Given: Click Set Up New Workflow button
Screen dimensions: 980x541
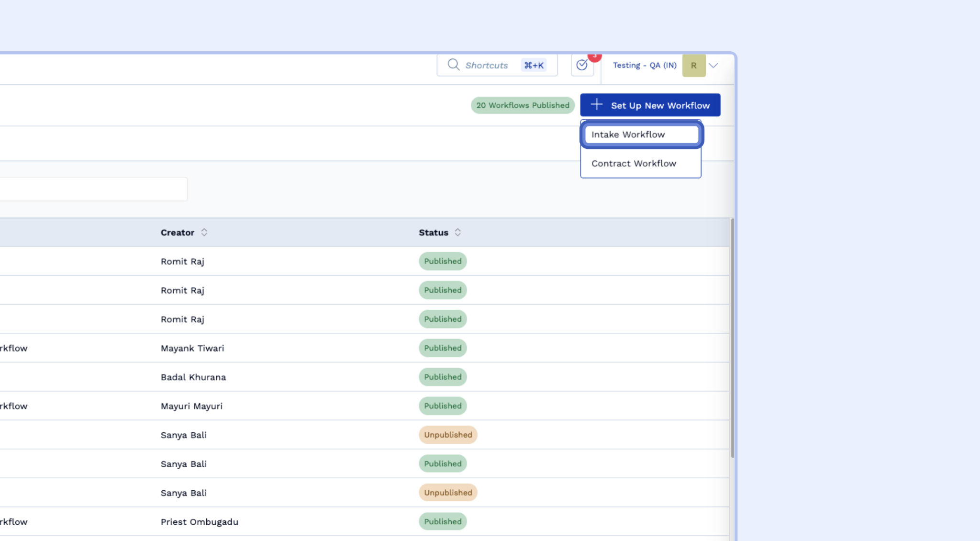Looking at the screenshot, I should click(659, 105).
